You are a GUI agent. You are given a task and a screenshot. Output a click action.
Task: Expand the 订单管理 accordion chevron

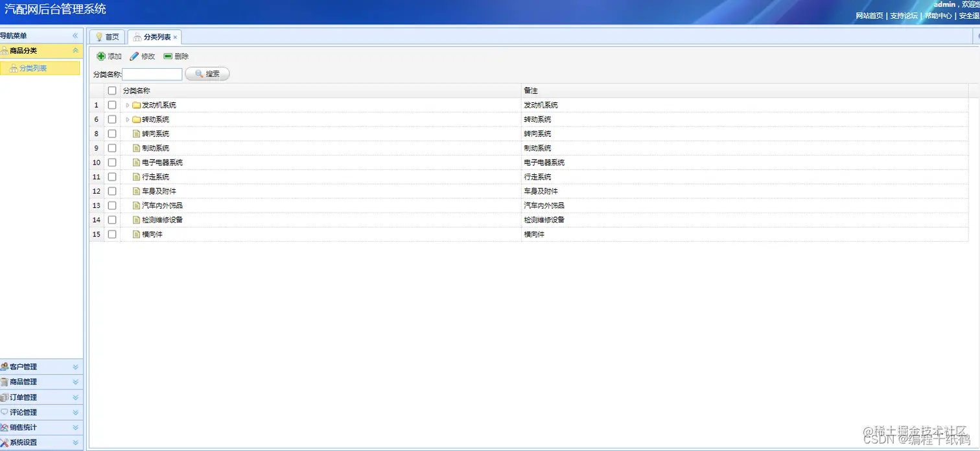pyautogui.click(x=75, y=397)
